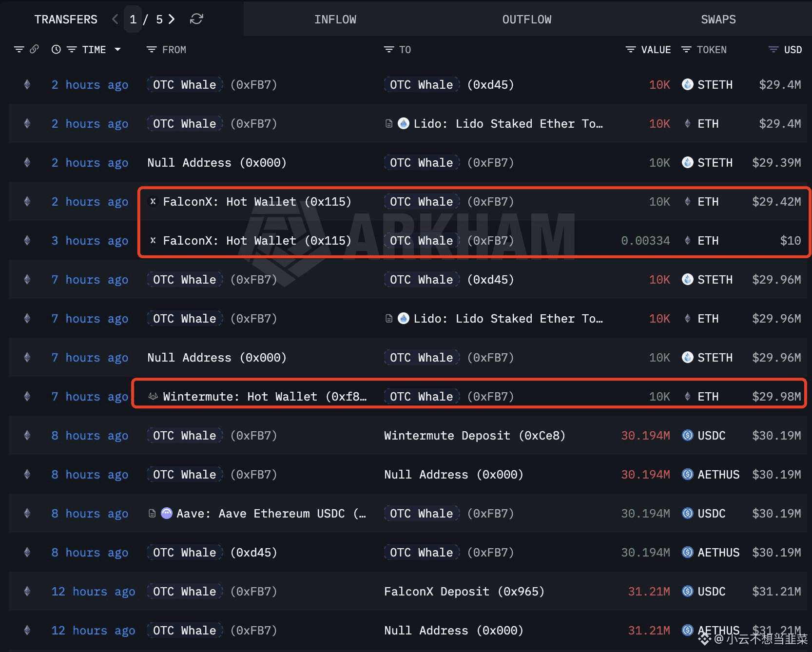812x652 pixels.
Task: Go to the next transfers page
Action: [x=172, y=19]
